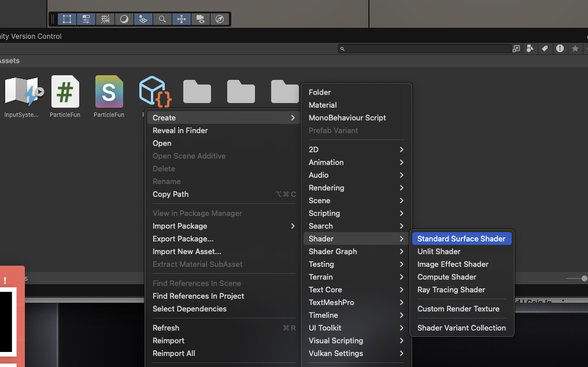588x367 pixels.
Task: Select Compute Shader from the submenu
Action: coord(446,277)
